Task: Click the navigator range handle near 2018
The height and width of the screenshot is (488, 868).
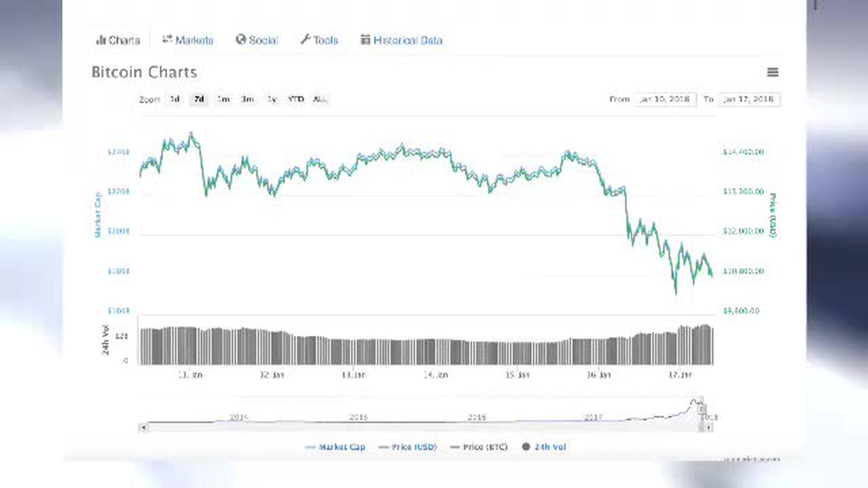Action: 701,410
